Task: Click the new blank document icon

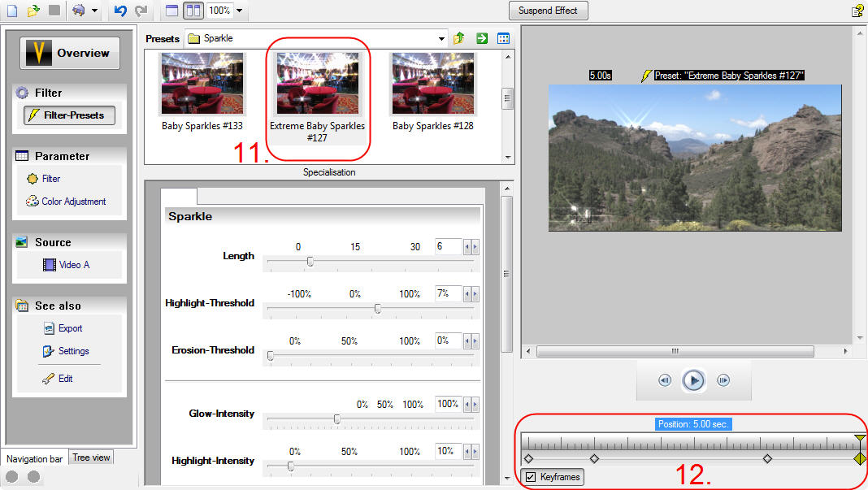Action: point(11,11)
